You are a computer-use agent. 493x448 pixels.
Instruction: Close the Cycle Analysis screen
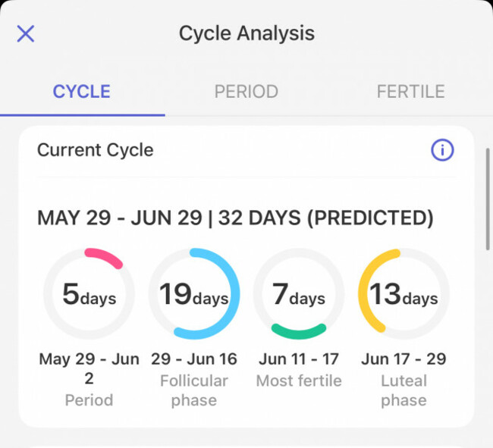pyautogui.click(x=26, y=33)
